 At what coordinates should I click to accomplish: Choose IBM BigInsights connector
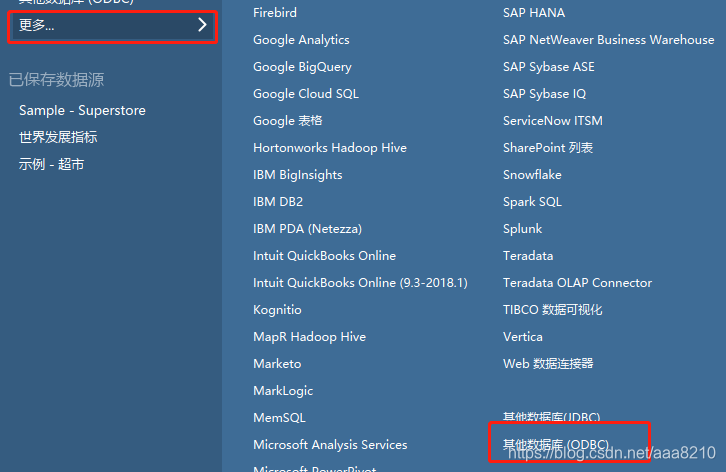(298, 175)
